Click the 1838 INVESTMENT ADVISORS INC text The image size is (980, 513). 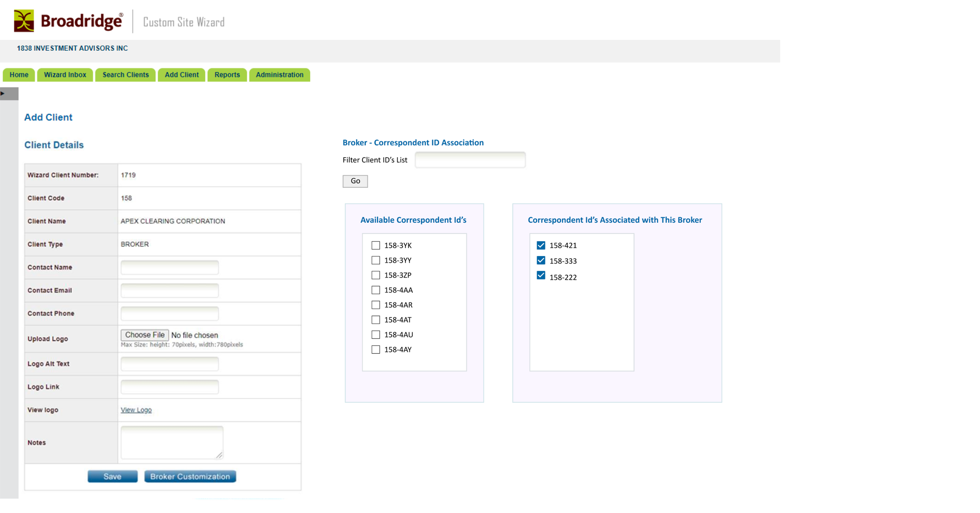click(72, 48)
